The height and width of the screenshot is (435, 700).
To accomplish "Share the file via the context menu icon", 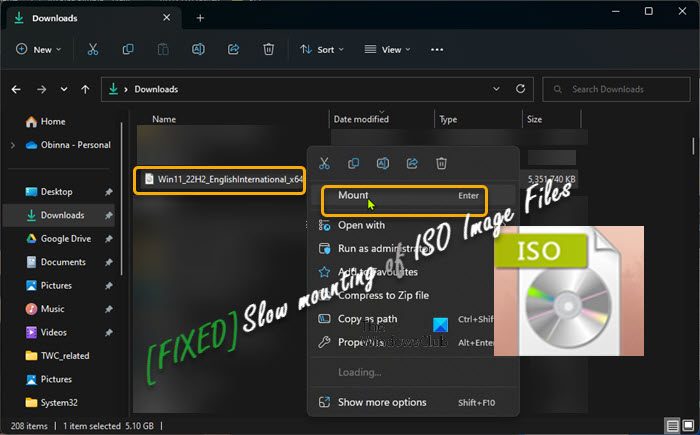I will coord(412,163).
